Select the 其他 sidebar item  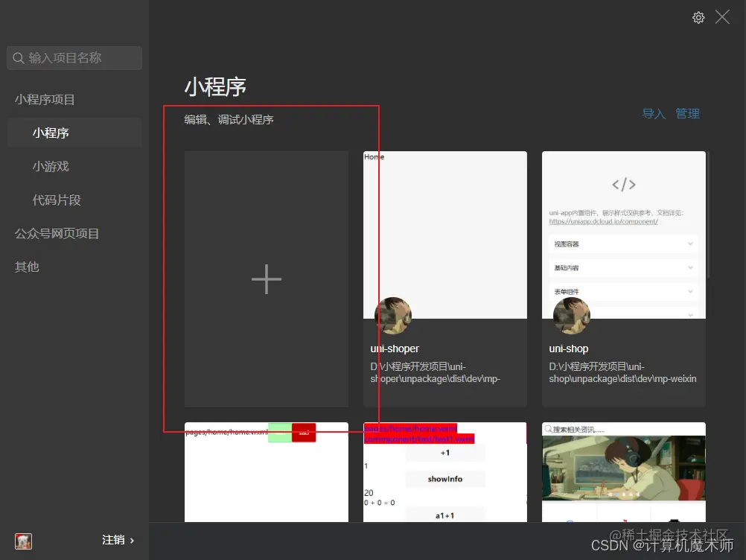[26, 267]
